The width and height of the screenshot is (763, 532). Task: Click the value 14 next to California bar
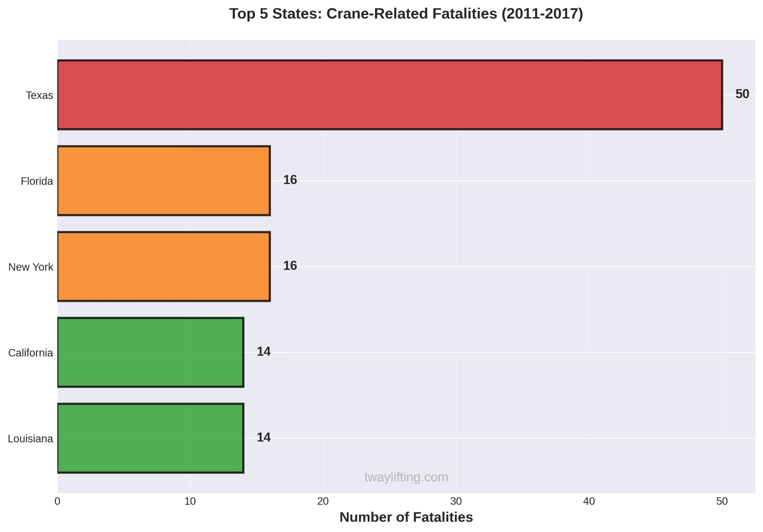point(263,352)
